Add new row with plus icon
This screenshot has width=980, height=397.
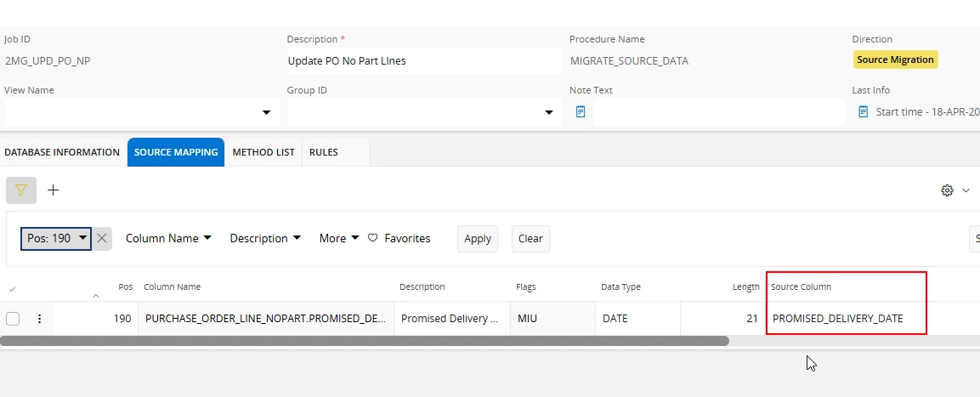tap(53, 190)
